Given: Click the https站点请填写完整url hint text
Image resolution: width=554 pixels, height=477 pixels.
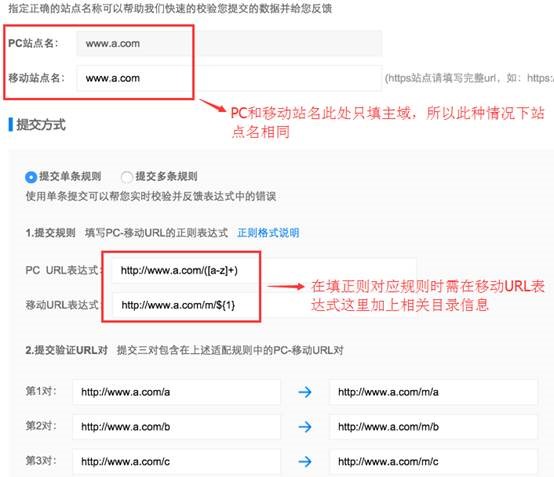Looking at the screenshot, I should [x=469, y=78].
